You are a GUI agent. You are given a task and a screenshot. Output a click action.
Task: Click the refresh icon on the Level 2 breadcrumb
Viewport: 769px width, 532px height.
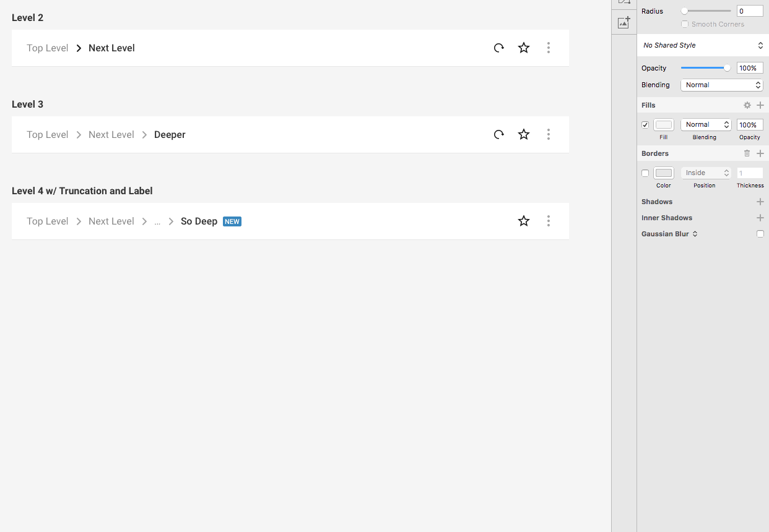[x=499, y=48]
